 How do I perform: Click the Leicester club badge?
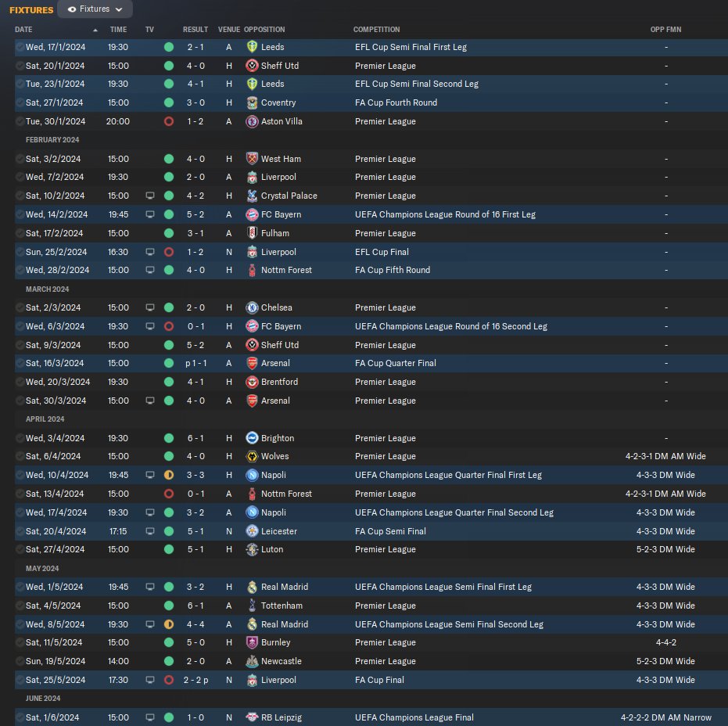pos(252,531)
